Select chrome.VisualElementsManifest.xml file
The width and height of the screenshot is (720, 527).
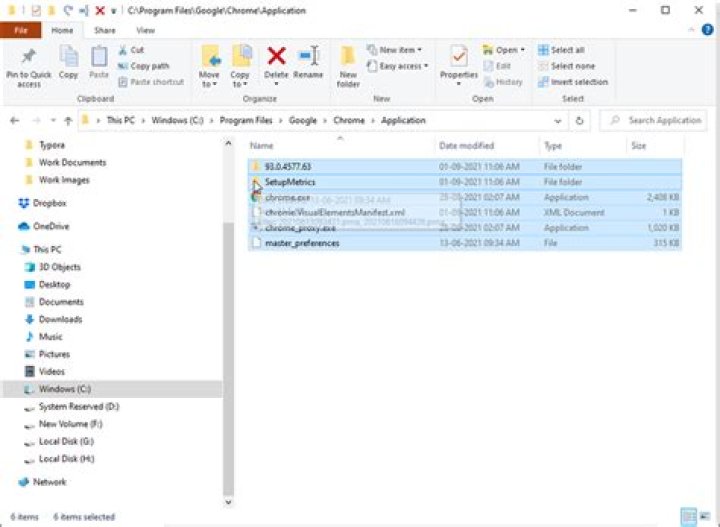coord(465,213)
